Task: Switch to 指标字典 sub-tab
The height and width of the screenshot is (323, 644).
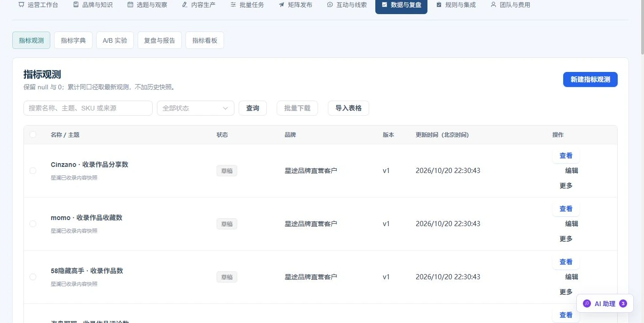Action: [x=73, y=40]
